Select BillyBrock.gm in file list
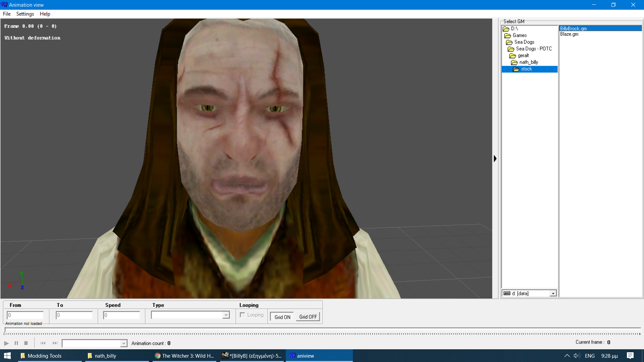 click(x=600, y=28)
